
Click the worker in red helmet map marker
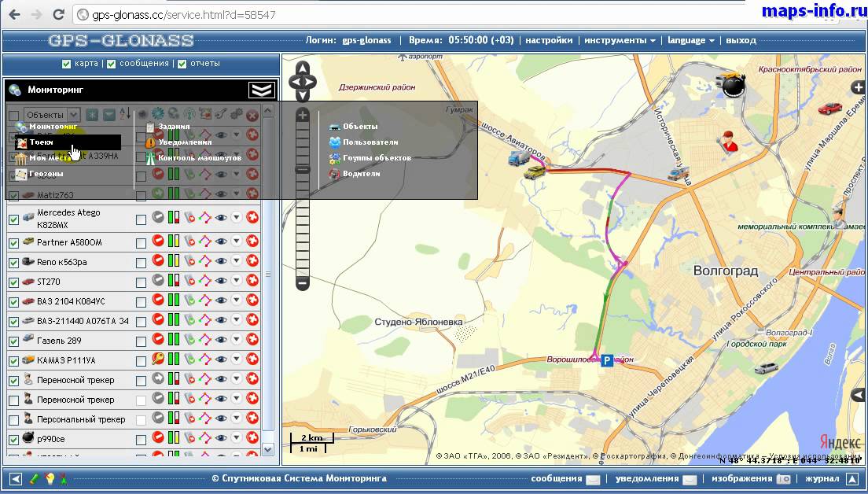(x=729, y=142)
